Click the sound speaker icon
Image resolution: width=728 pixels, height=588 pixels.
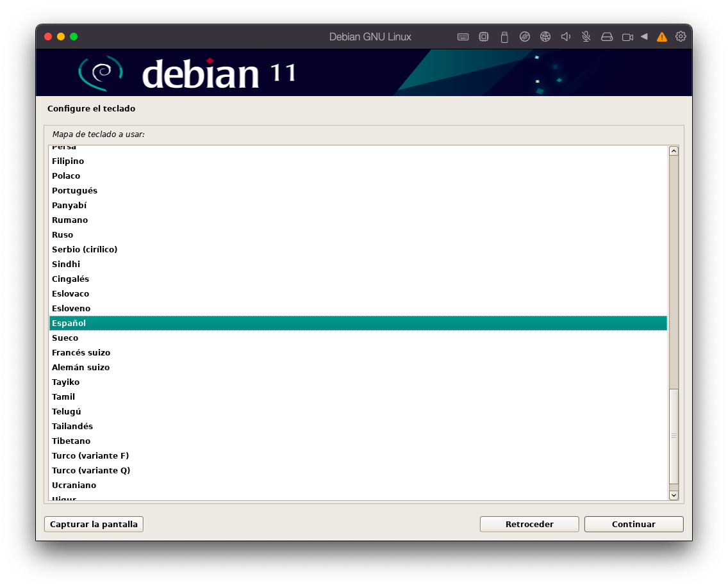pyautogui.click(x=565, y=37)
